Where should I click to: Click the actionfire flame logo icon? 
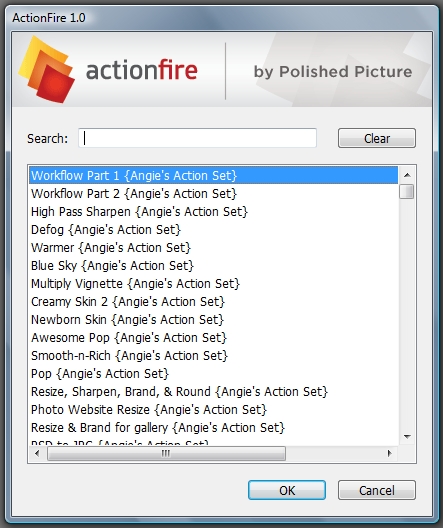tap(46, 69)
